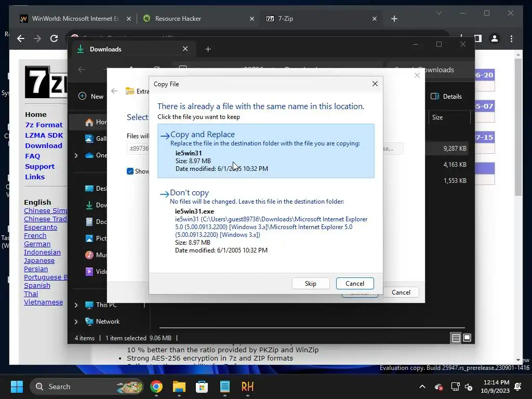Viewport: 532px width, 399px height.
Task: Open a new Chrome tab
Action: (x=394, y=19)
